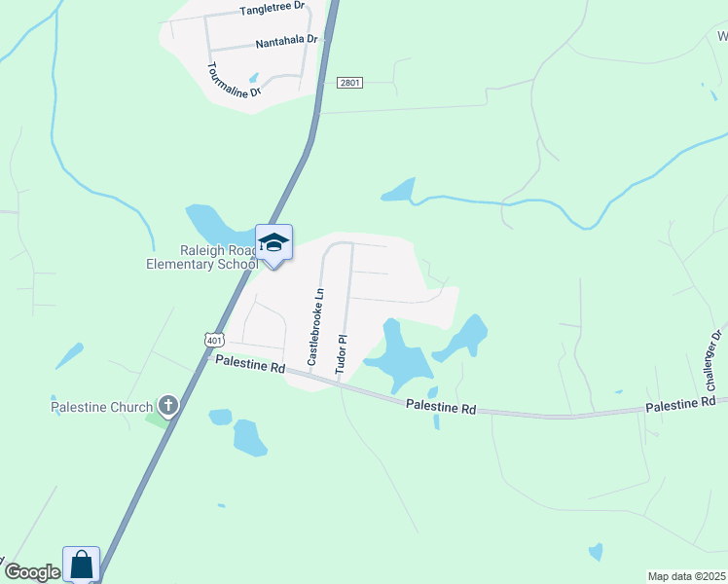This screenshot has height=584, width=728.
Task: Open the Google logo link
Action: coord(32,572)
